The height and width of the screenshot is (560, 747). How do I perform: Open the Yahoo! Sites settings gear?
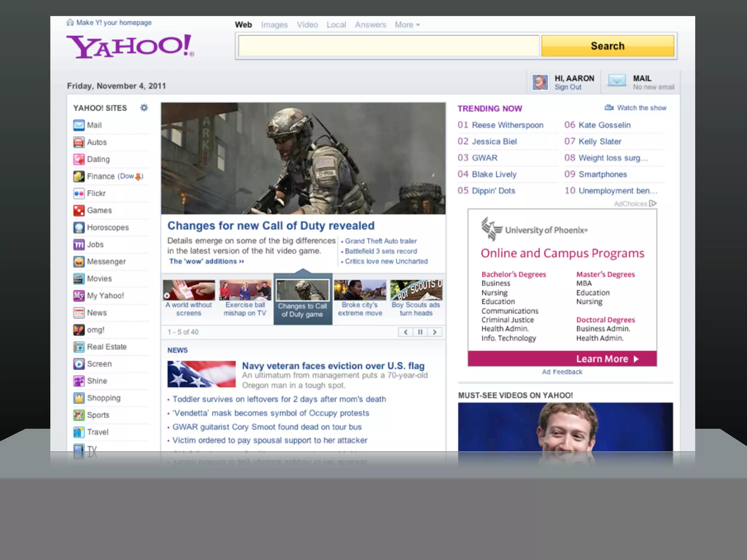(144, 108)
